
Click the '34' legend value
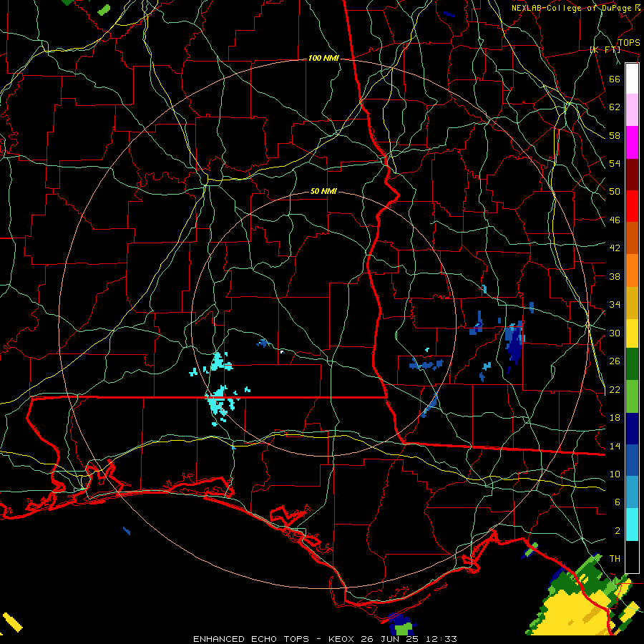coord(615,305)
